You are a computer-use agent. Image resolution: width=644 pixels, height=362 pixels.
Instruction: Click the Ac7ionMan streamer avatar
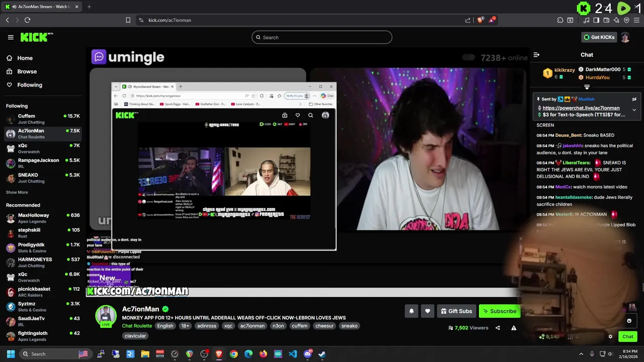click(x=106, y=315)
